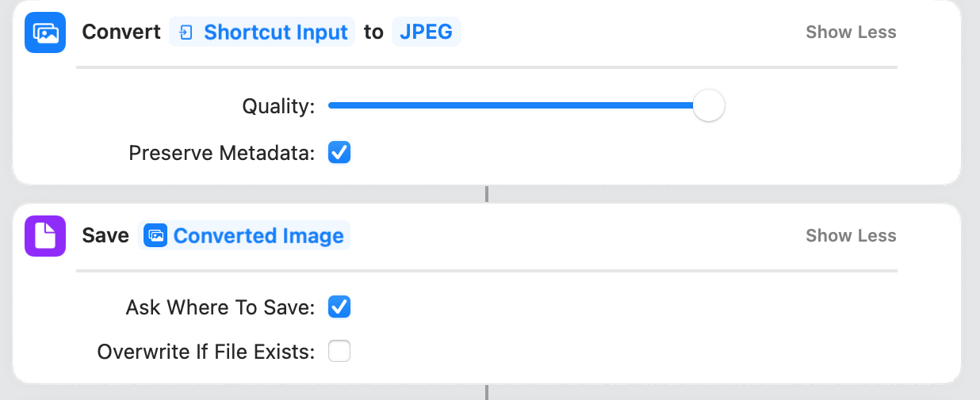The width and height of the screenshot is (980, 400).
Task: Select the Converted Image variable text
Action: coord(258,236)
